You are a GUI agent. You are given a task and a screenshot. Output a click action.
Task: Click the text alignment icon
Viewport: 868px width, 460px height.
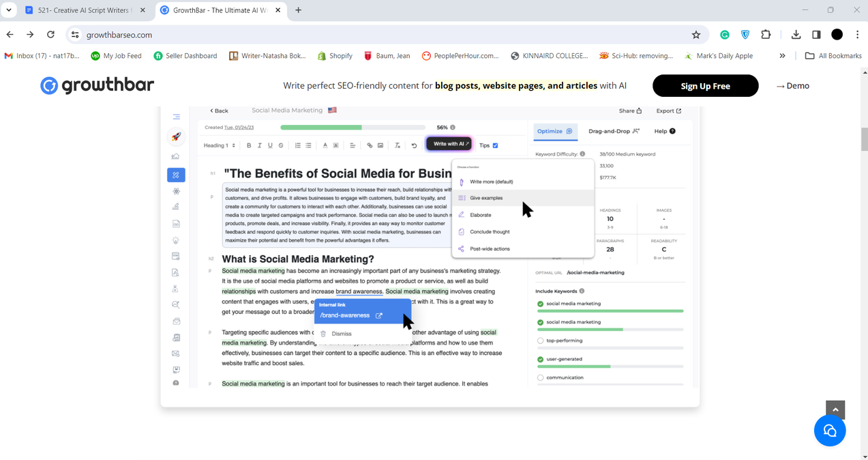pyautogui.click(x=353, y=145)
